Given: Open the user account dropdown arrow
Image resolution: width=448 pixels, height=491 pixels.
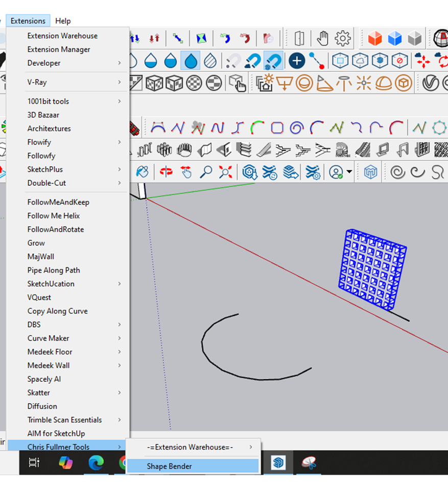Looking at the screenshot, I should [349, 172].
